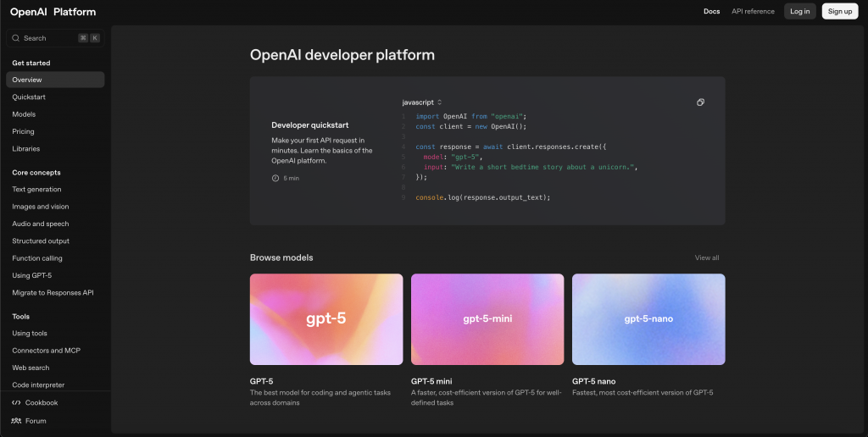
Task: Open the gpt-5-mini model thumbnail
Action: 487,319
